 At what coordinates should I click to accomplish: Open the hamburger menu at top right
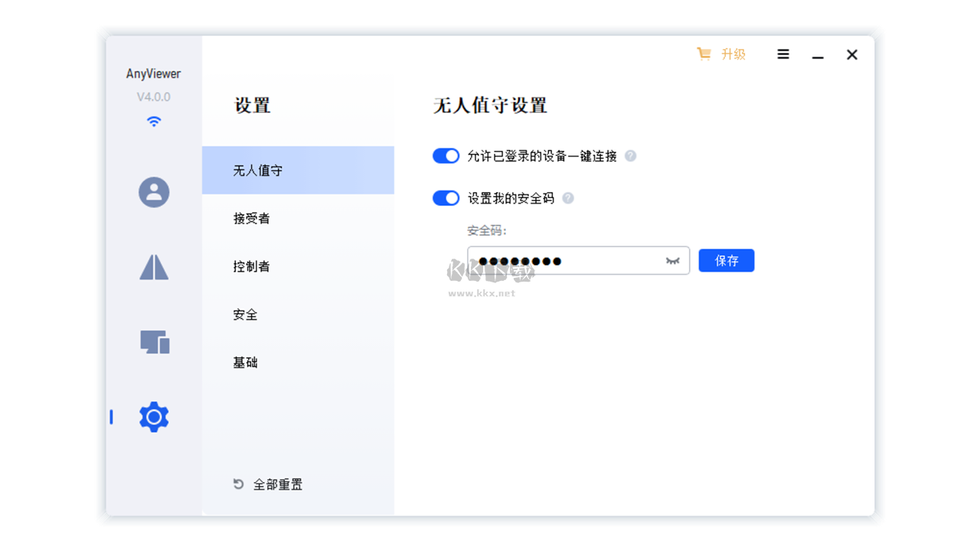pos(782,54)
